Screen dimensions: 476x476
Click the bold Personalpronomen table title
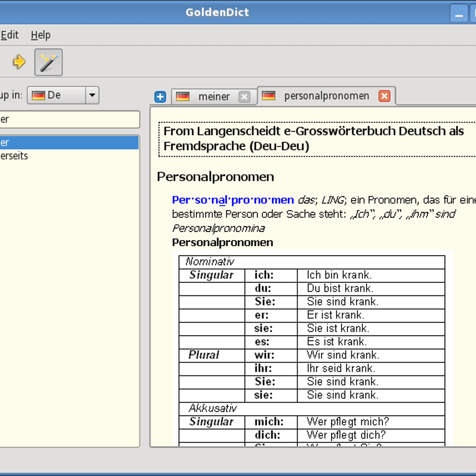pos(223,242)
